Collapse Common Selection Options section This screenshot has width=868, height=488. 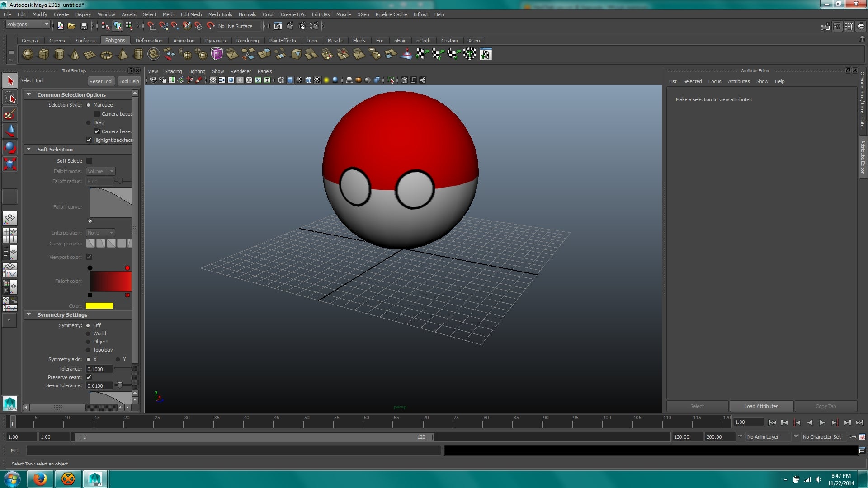coord(29,94)
